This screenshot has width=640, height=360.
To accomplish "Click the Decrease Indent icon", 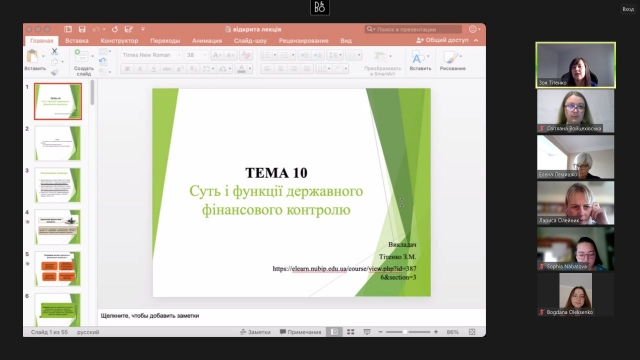I will 304,55.
